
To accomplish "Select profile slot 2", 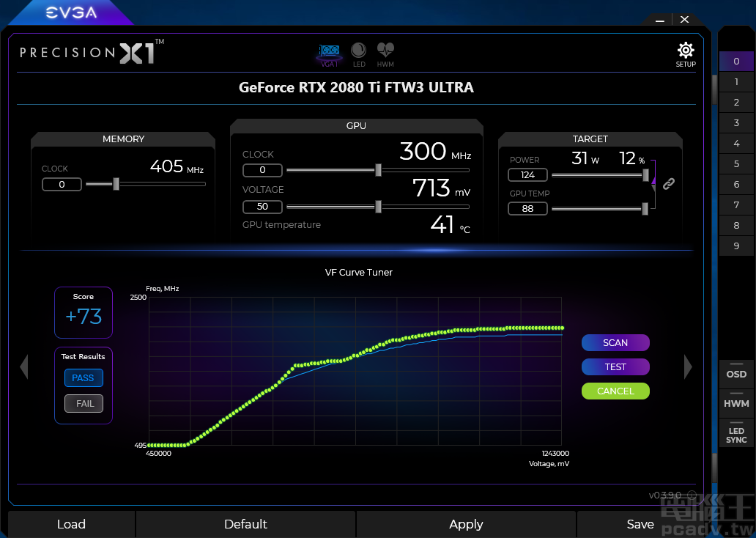I will pos(736,103).
